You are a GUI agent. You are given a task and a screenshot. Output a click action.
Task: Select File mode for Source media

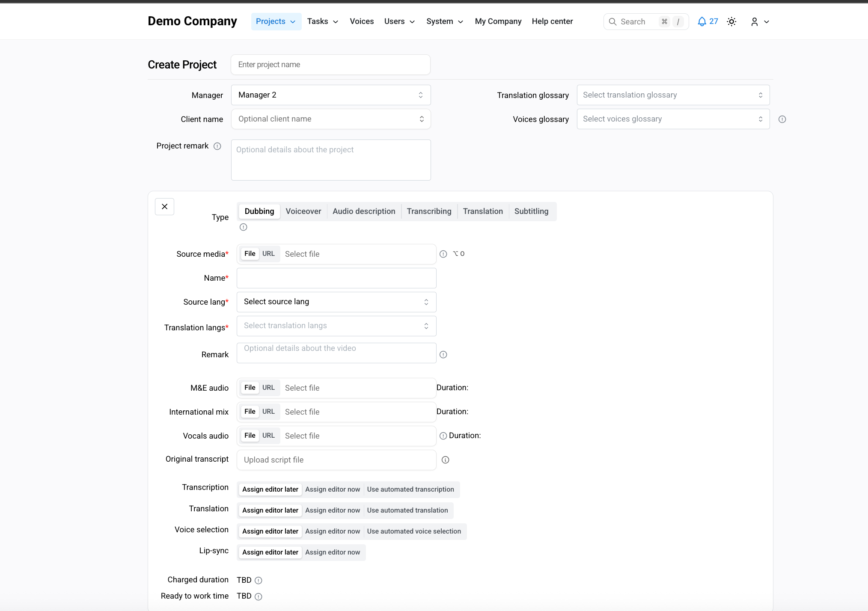tap(250, 254)
